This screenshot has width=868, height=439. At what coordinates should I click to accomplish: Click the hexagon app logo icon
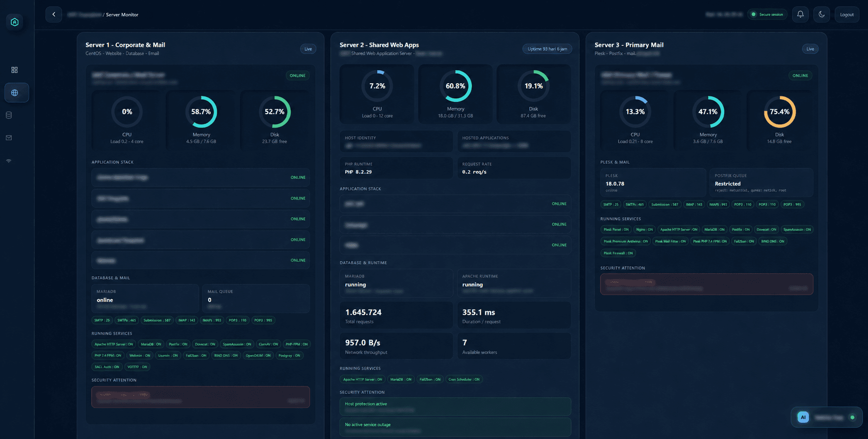(15, 22)
